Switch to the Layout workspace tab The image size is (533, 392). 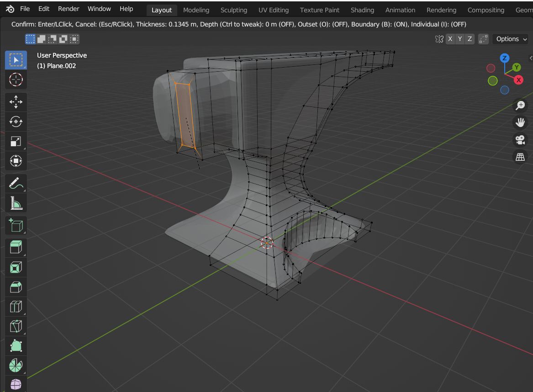coord(162,10)
